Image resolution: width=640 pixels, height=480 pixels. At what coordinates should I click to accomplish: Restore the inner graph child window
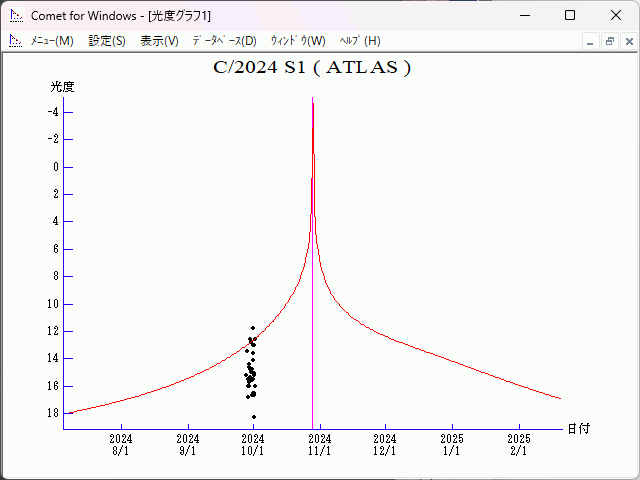(610, 42)
